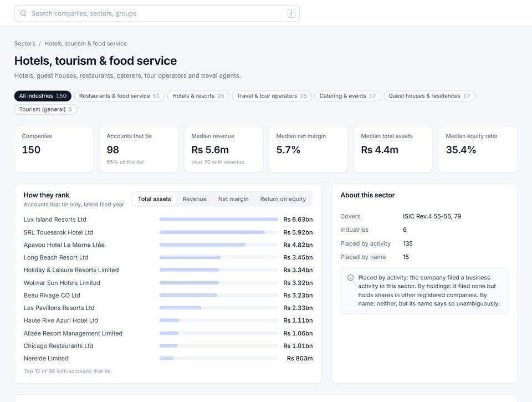Click the Rs 6.63bn value

coord(298,220)
